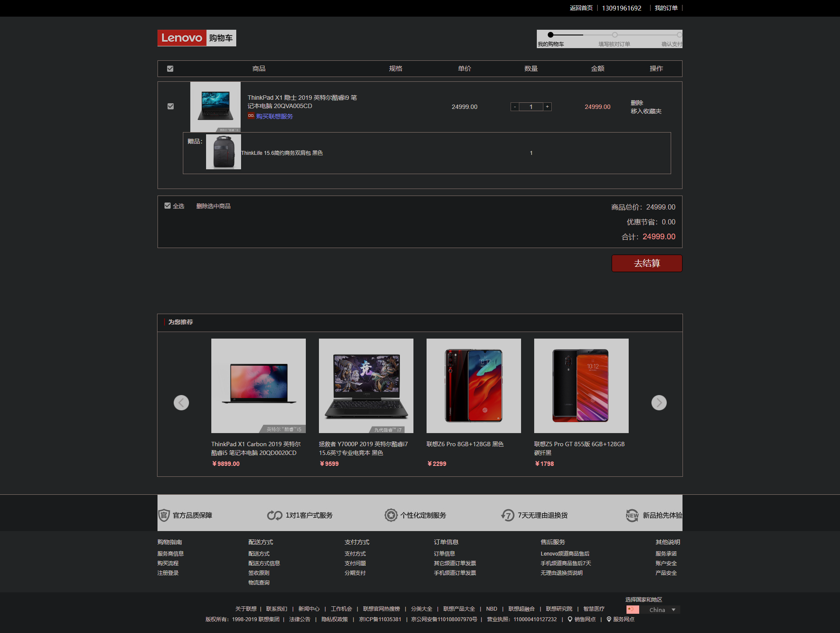
Task: Click the 去结算 checkout button
Action: pyautogui.click(x=647, y=263)
